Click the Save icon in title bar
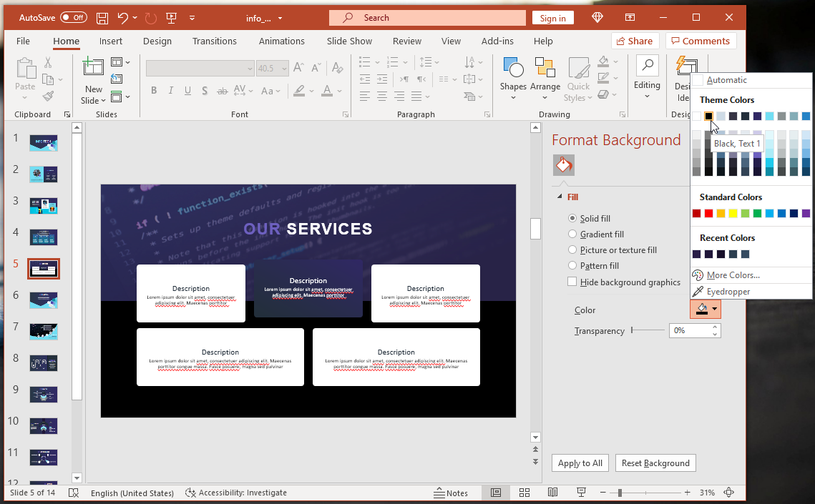Image resolution: width=815 pixels, height=504 pixels. 102,18
